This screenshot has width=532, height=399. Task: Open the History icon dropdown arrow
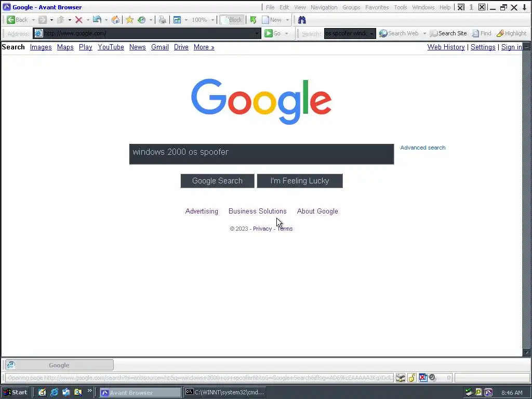pyautogui.click(x=151, y=20)
